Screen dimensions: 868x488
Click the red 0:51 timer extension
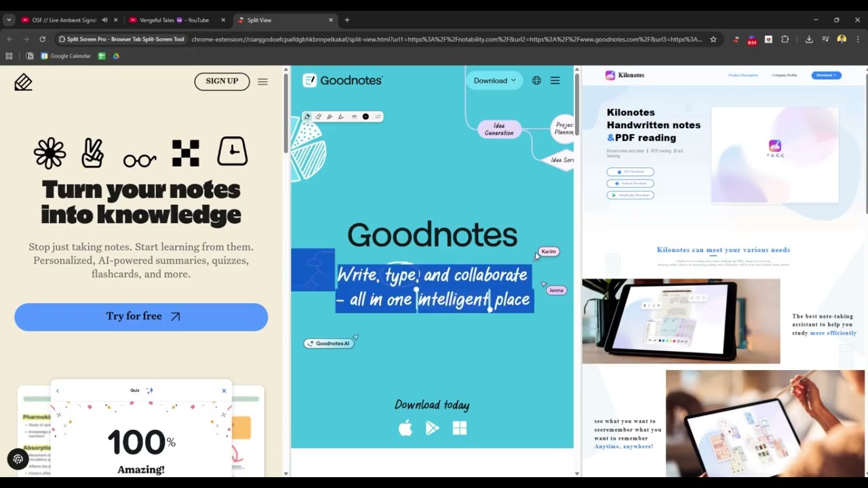point(752,40)
